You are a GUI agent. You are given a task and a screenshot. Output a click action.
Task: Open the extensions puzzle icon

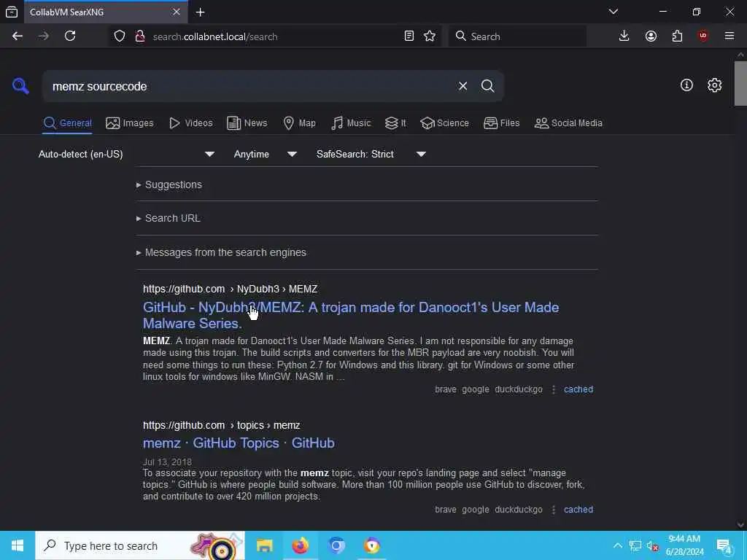point(677,36)
